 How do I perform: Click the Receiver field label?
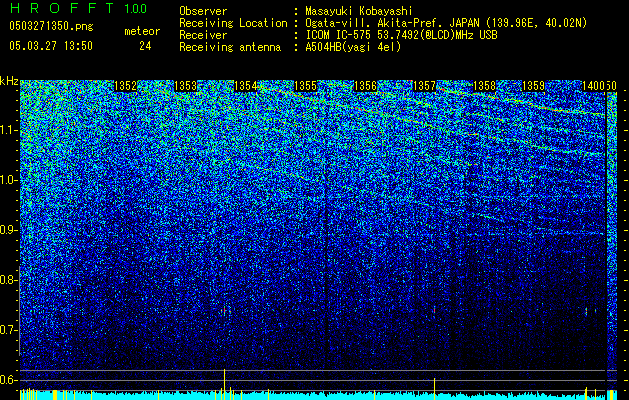coord(203,35)
